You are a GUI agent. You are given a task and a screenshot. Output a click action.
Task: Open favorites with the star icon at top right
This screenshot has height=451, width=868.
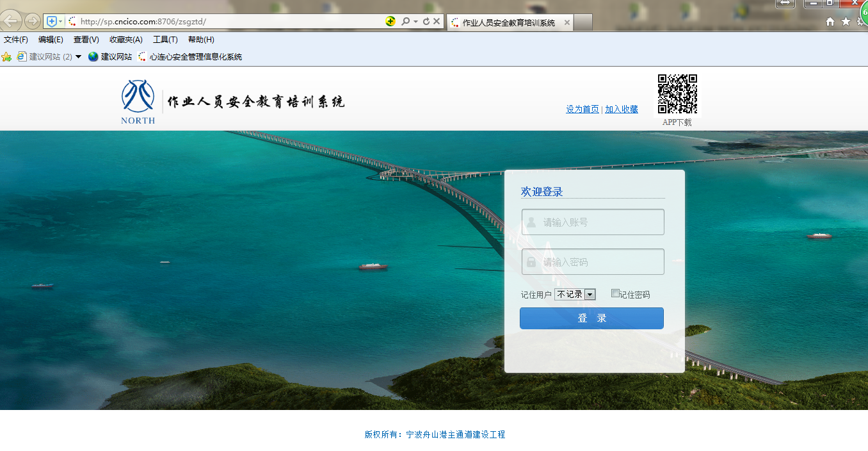[x=846, y=22]
